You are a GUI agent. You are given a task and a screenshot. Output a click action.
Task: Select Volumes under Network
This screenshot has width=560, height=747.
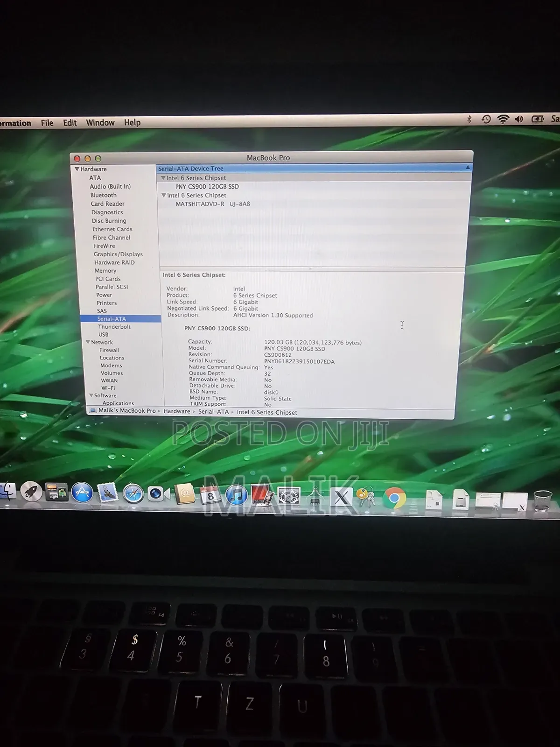(112, 373)
